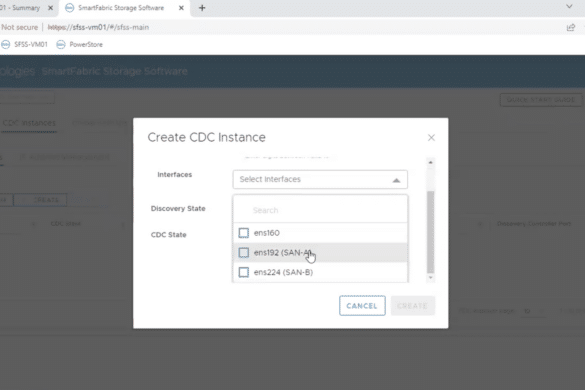Switch to the SmartFabric Storage Software tab
585x390 pixels.
pyautogui.click(x=121, y=8)
